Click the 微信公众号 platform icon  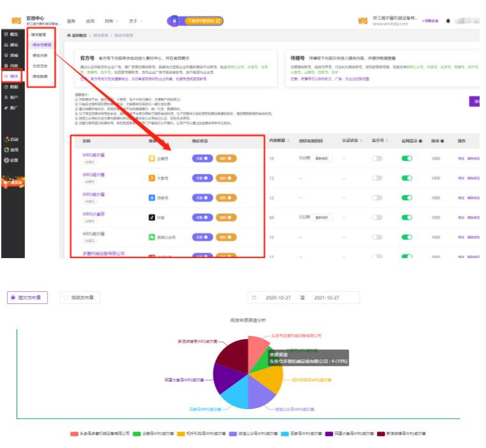[x=152, y=236]
